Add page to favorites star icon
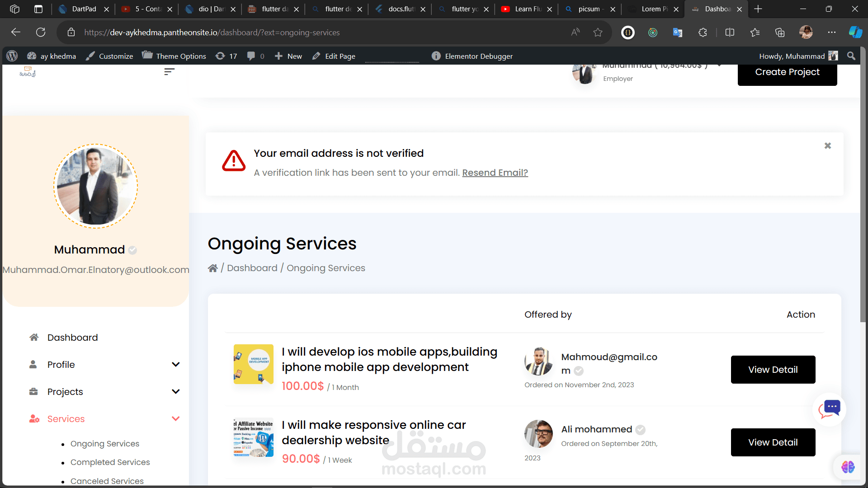This screenshot has width=868, height=488. [598, 32]
